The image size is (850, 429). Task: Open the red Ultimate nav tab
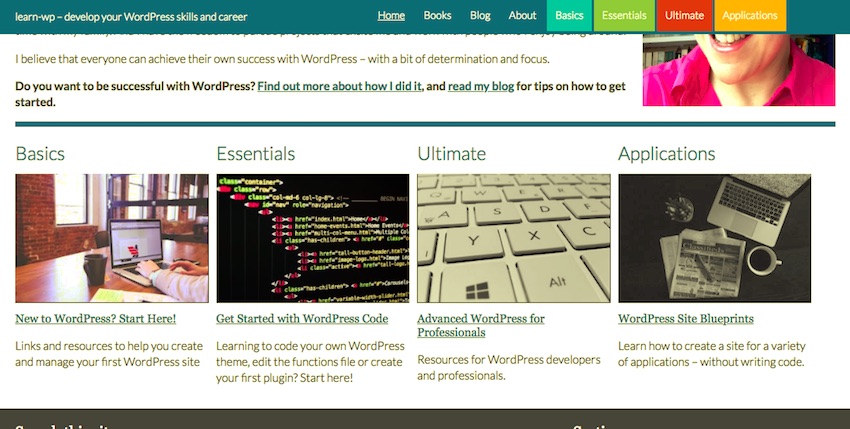(x=684, y=16)
